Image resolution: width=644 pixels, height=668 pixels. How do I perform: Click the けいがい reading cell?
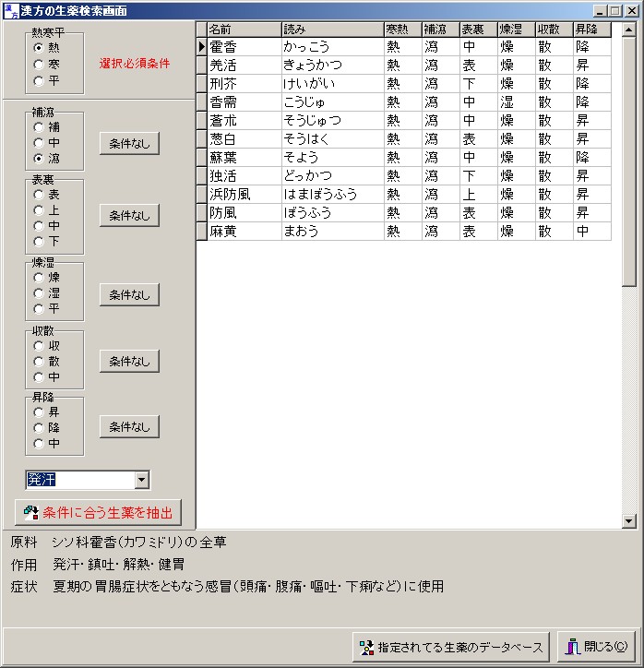pyautogui.click(x=333, y=83)
